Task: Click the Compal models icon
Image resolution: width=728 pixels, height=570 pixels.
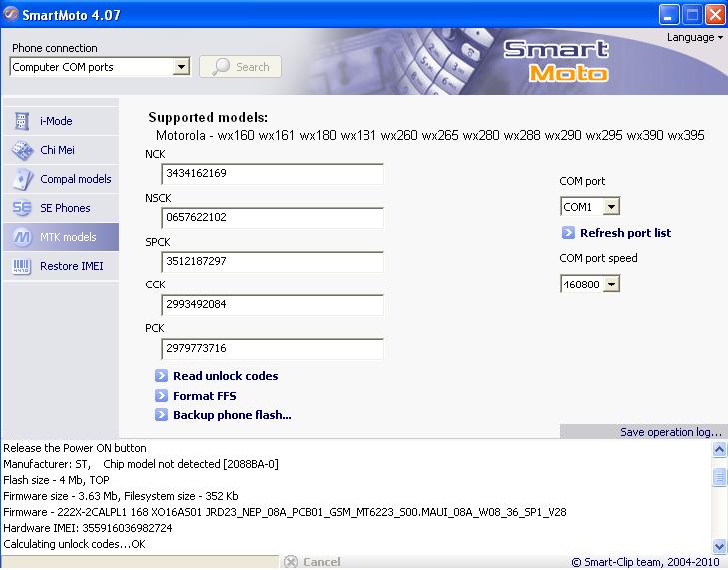Action: [x=22, y=179]
